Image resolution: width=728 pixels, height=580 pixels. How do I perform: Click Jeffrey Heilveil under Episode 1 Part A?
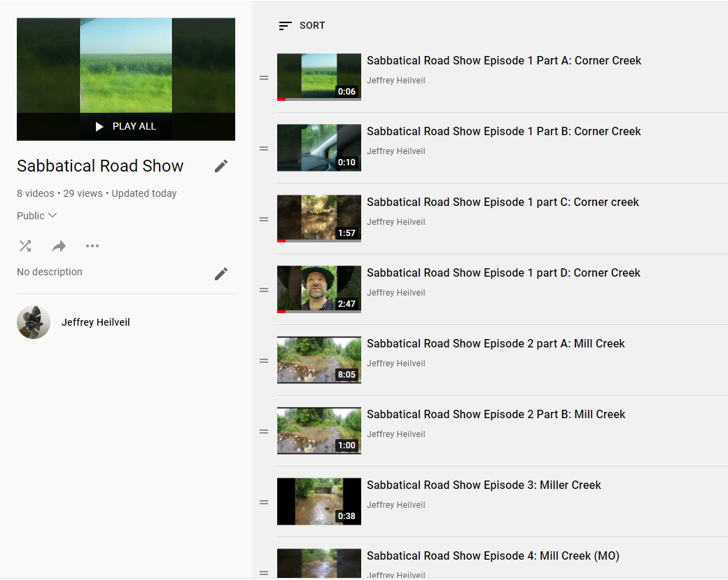tap(396, 81)
